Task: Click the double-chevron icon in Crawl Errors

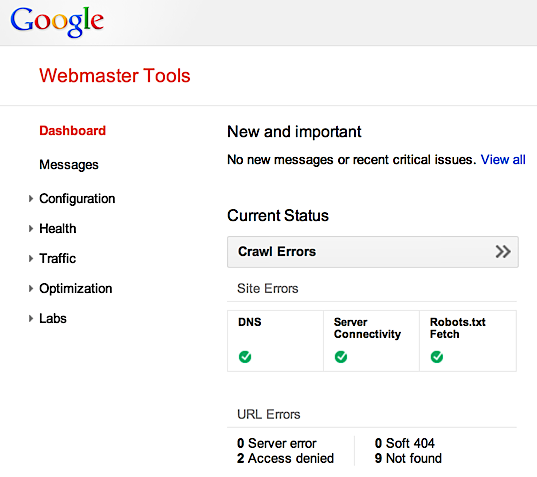Action: click(x=503, y=252)
